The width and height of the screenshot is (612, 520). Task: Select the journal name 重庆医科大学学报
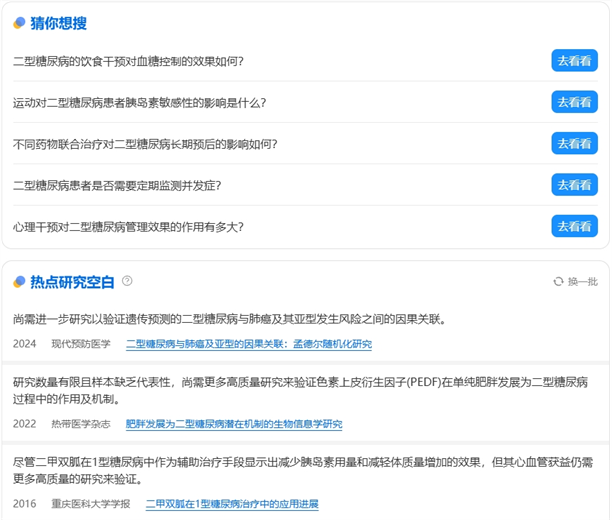tap(91, 504)
